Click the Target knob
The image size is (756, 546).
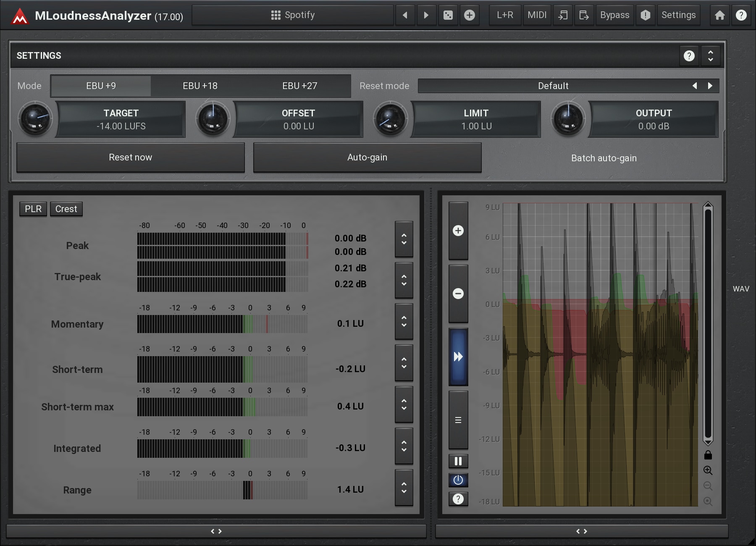click(35, 119)
